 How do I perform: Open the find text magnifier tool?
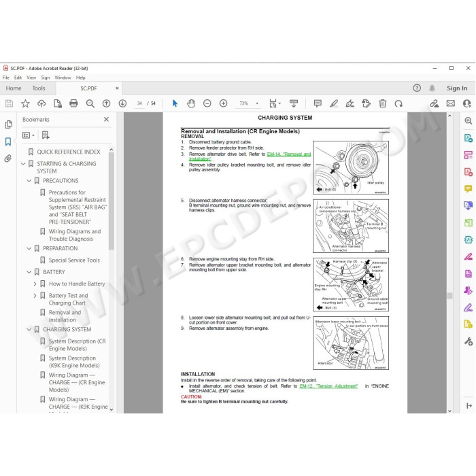pos(90,103)
